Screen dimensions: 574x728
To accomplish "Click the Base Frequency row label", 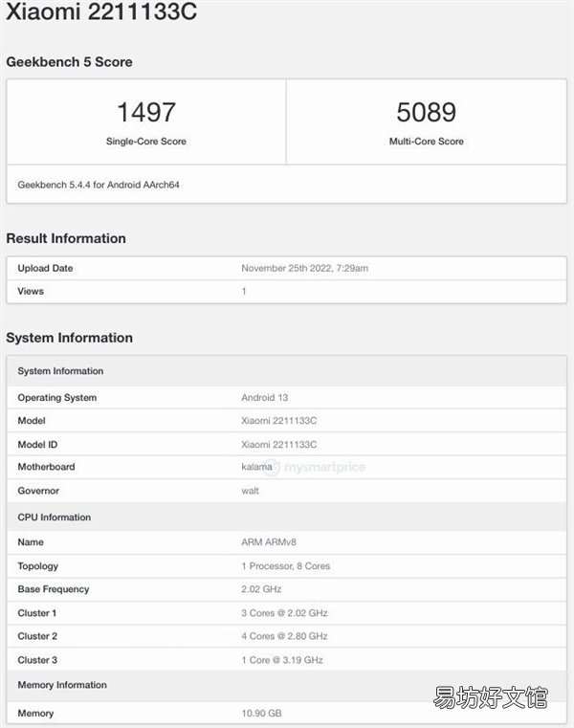I will point(54,589).
